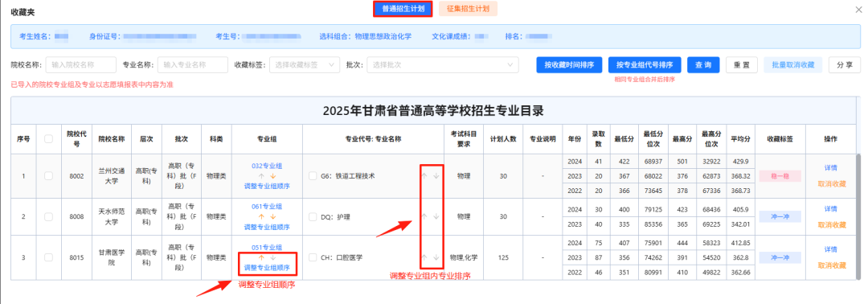Click the 计划人数 125 cell
The image size is (868, 304).
(503, 257)
